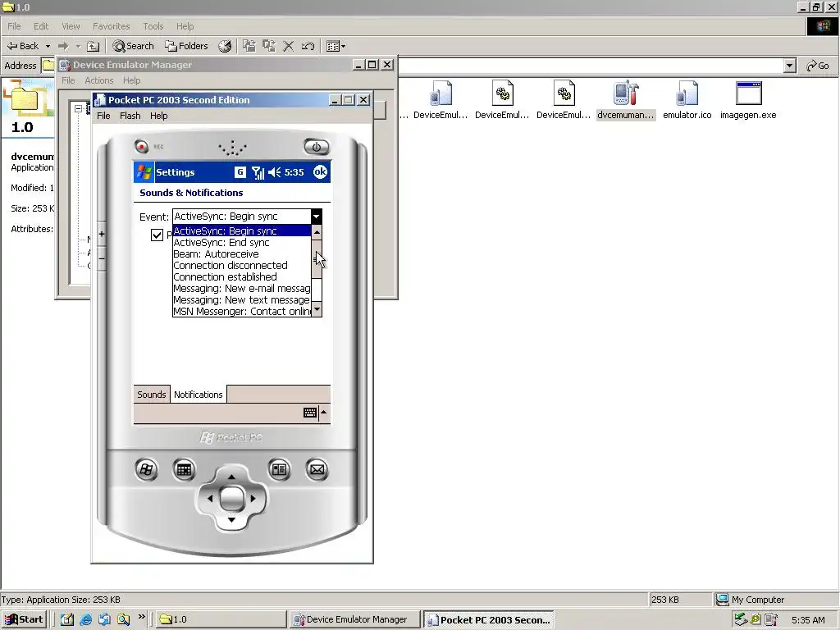
Task: Tap the ok button in Settings title
Action: [320, 171]
